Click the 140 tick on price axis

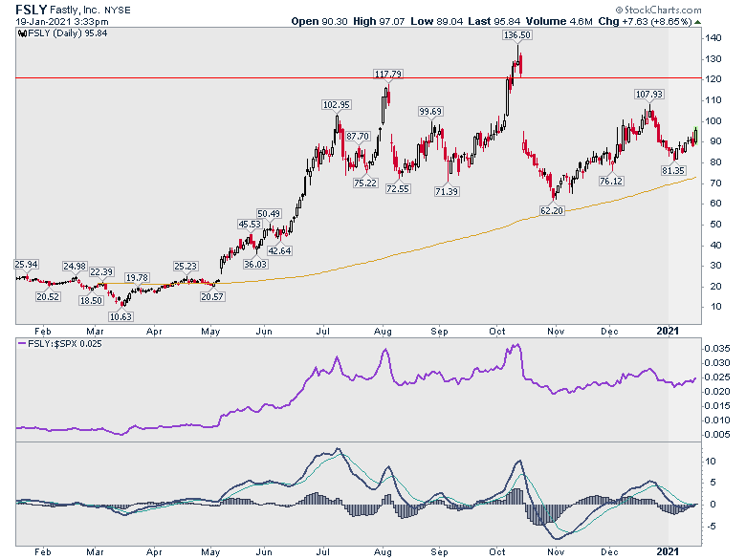[713, 38]
